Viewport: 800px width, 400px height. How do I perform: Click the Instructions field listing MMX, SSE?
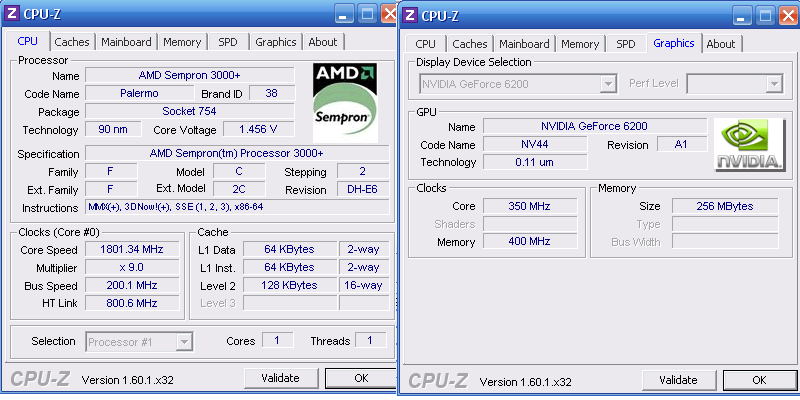click(x=237, y=207)
